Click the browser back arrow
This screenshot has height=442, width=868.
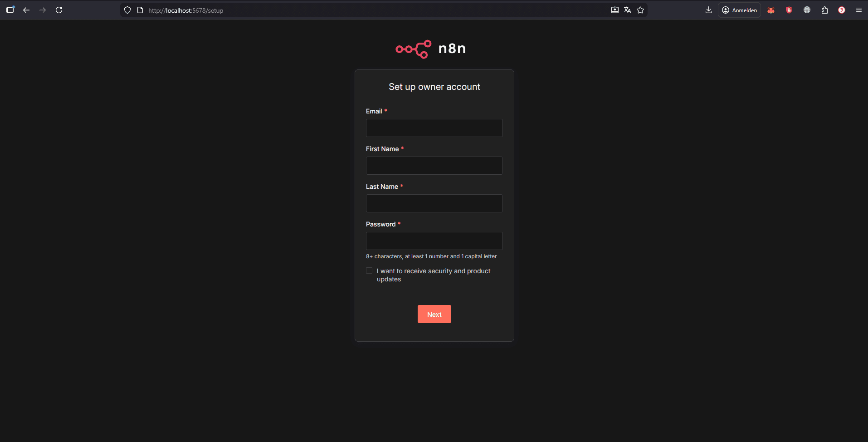(26, 10)
